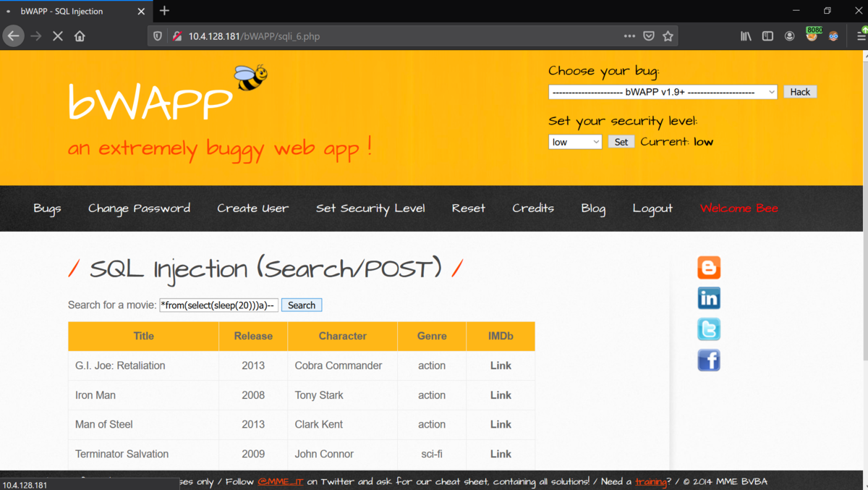
Task: Expand the Choose your bug dropdown
Action: [x=663, y=92]
